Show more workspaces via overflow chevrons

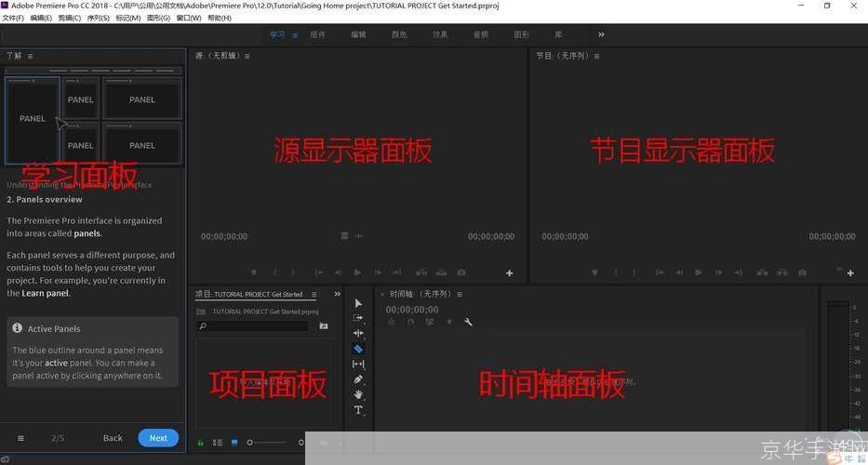tap(601, 34)
